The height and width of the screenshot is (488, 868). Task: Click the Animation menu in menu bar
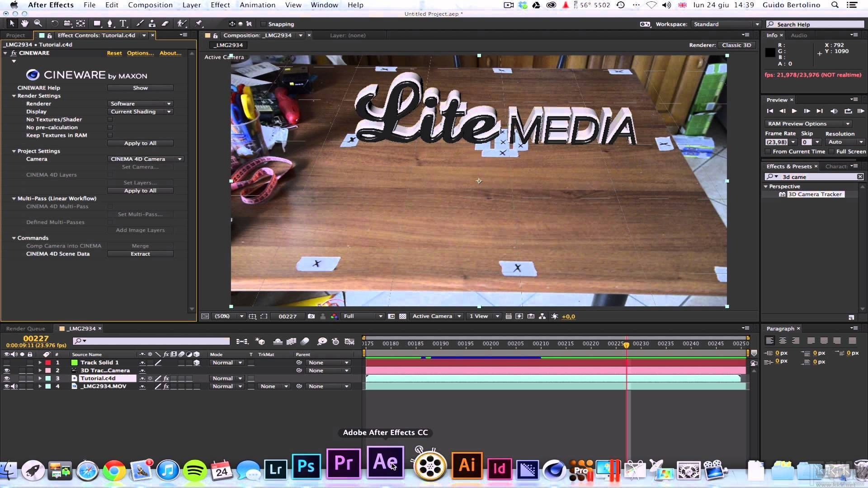click(258, 5)
